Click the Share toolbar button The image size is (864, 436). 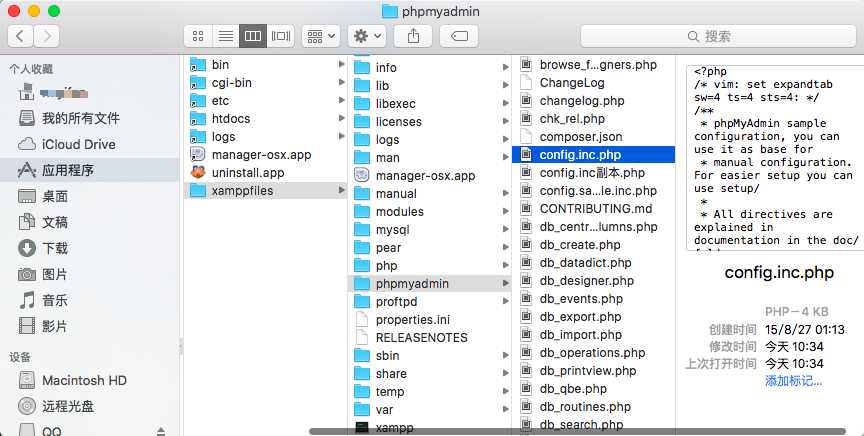[x=413, y=36]
